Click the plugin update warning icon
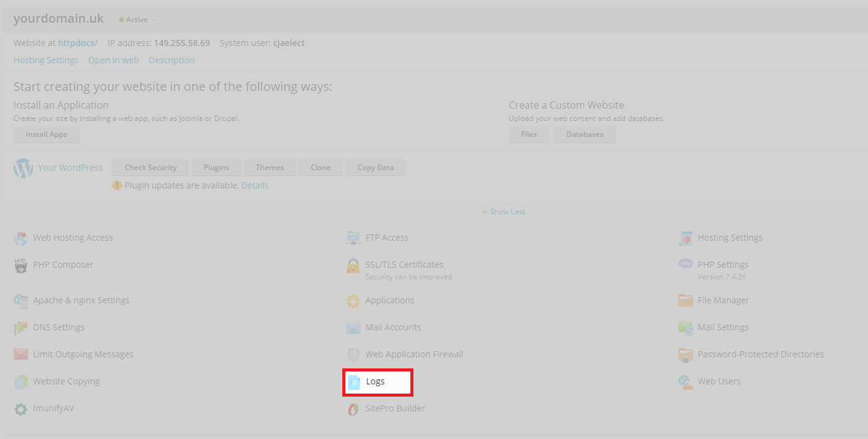This screenshot has height=439, width=868. tap(117, 185)
